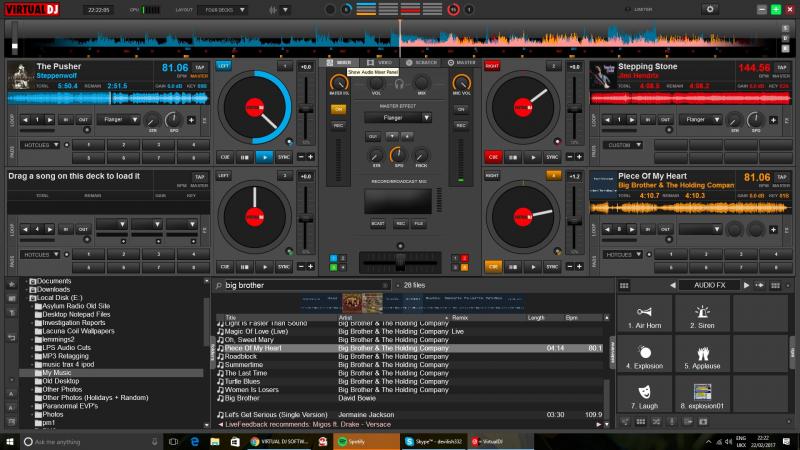Screen dimensions: 800x450
Task: Click the blue waveform overview for The Pusher
Action: [108, 97]
